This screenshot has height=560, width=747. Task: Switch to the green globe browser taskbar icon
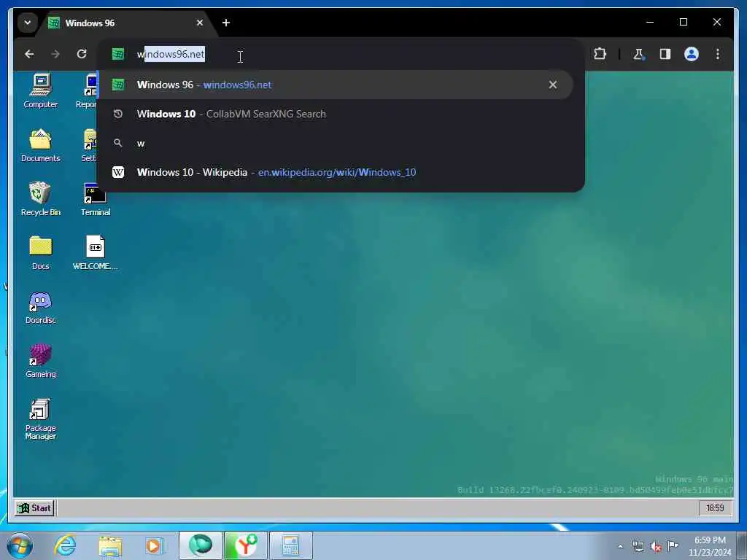201,545
